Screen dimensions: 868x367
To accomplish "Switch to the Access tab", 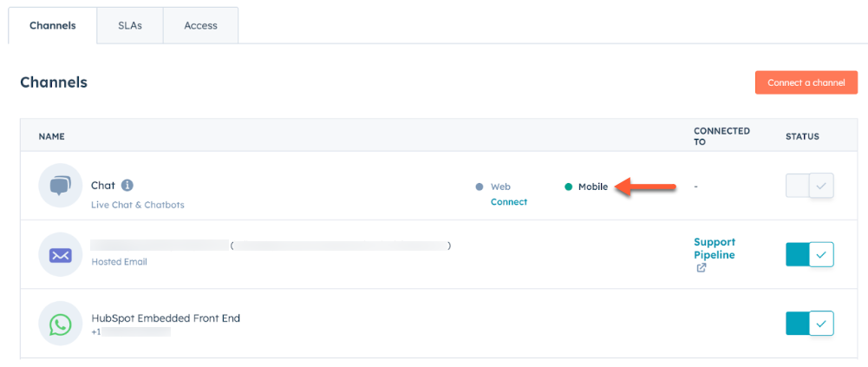I will 201,25.
